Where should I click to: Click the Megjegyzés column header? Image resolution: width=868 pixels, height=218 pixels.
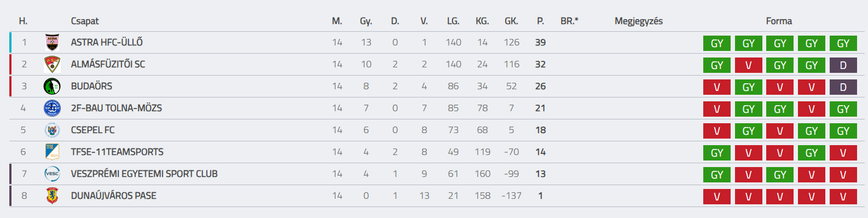tap(639, 21)
